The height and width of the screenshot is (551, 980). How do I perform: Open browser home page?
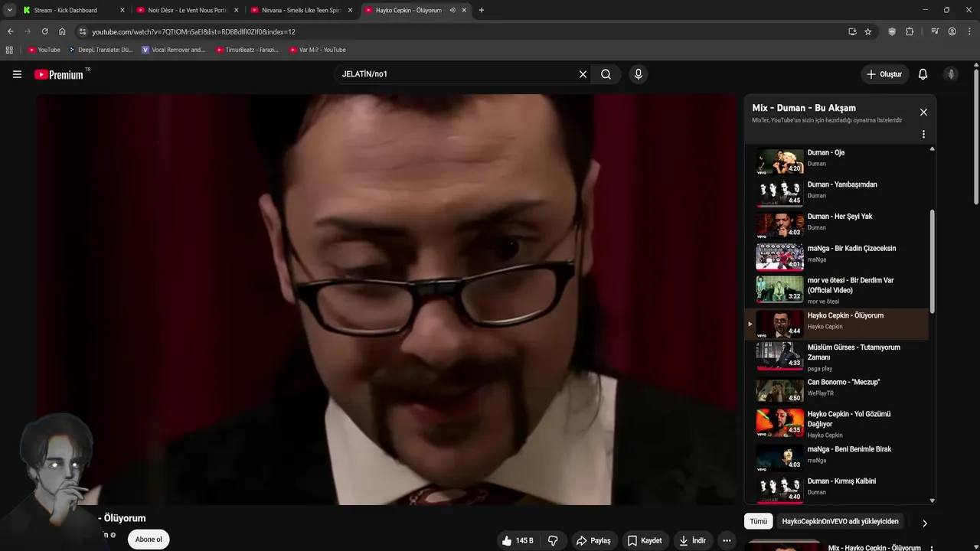[x=62, y=31]
